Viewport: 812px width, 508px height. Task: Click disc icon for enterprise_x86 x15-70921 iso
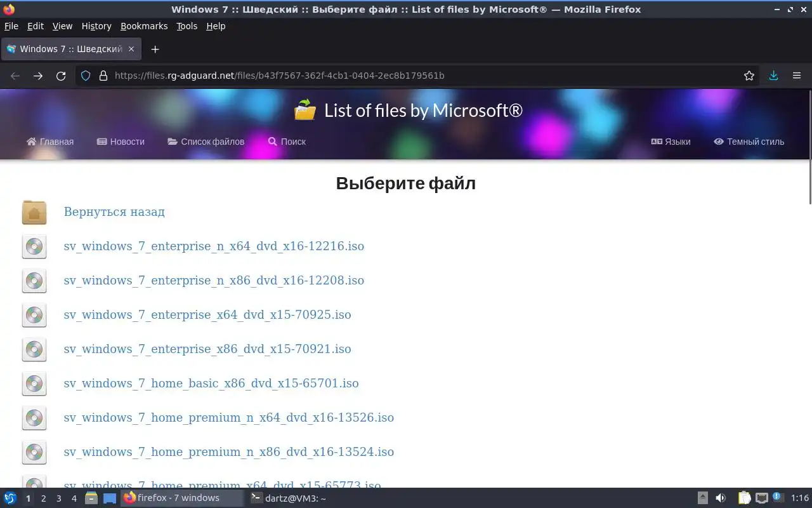pyautogui.click(x=34, y=349)
